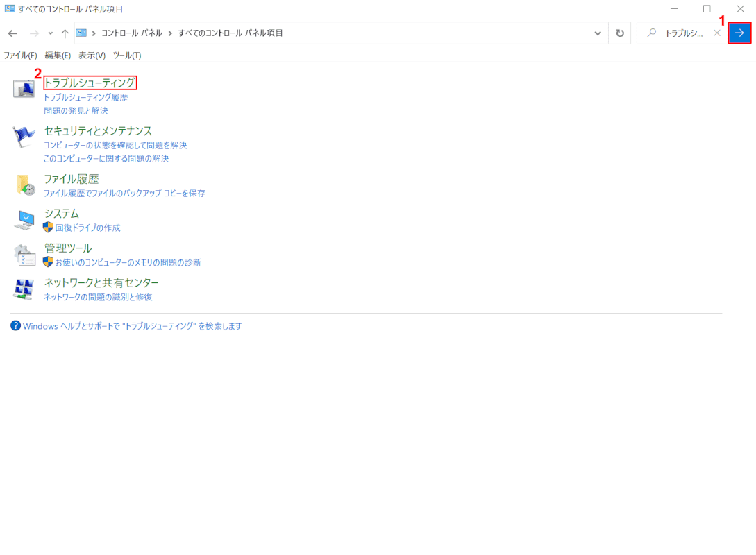The image size is (756, 555).
Task: Click the Forward navigation arrow
Action: click(x=34, y=33)
